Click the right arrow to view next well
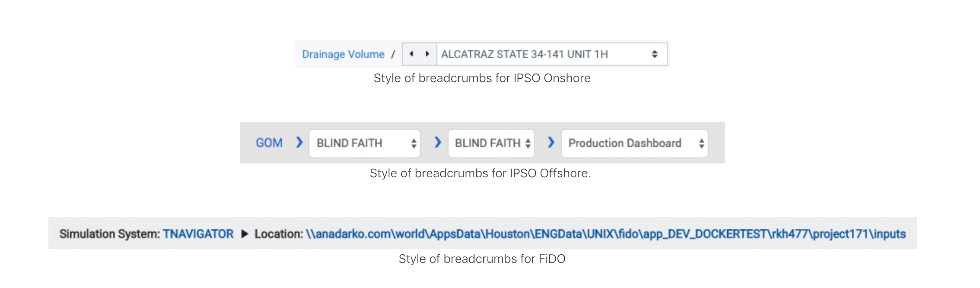Image resolution: width=980 pixels, height=288 pixels. point(428,54)
